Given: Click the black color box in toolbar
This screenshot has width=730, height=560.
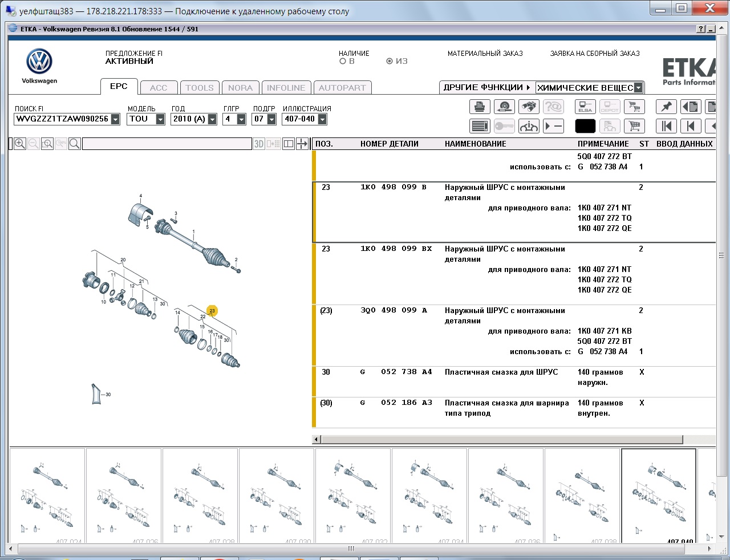Looking at the screenshot, I should [585, 126].
